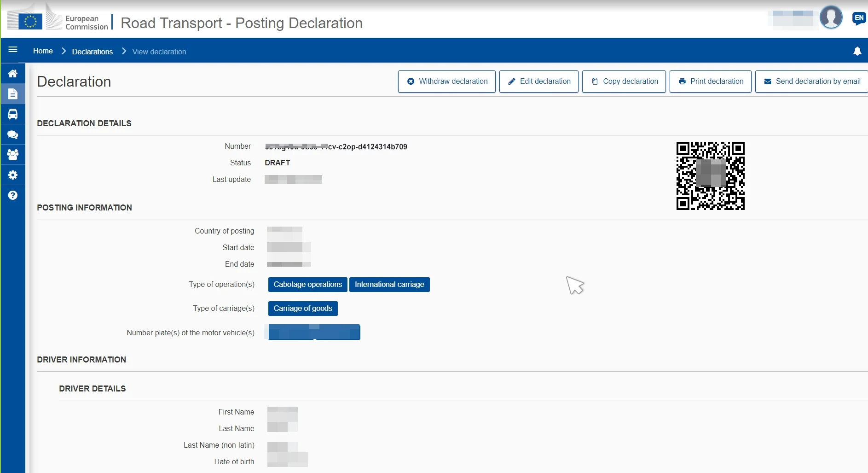Image resolution: width=868 pixels, height=473 pixels.
Task: Send declaration by email button
Action: point(812,82)
